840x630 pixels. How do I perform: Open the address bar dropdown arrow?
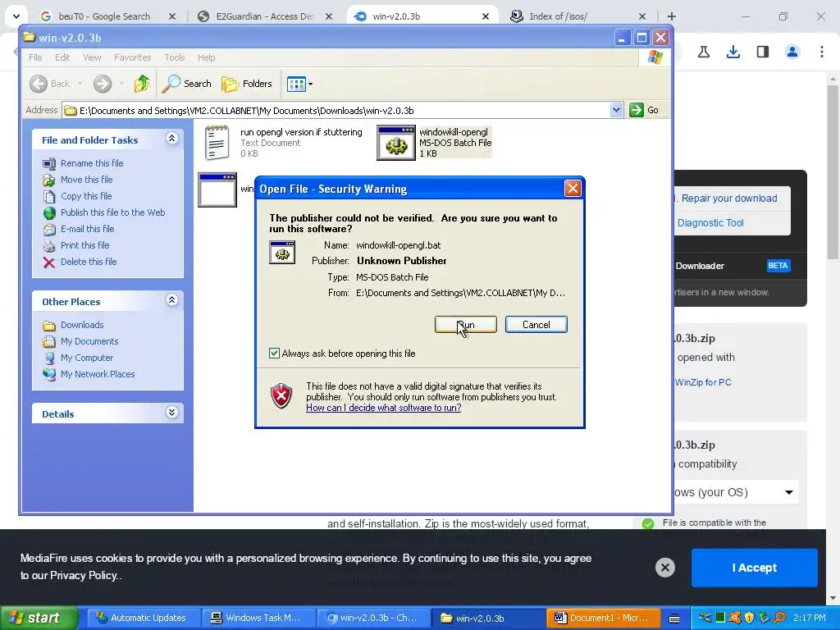tap(616, 111)
